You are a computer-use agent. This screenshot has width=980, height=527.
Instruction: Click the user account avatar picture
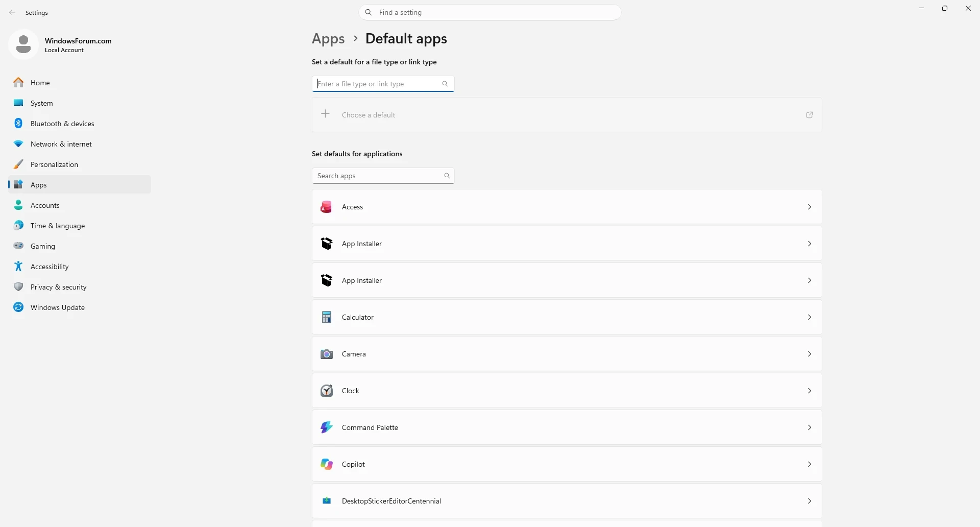coord(23,44)
